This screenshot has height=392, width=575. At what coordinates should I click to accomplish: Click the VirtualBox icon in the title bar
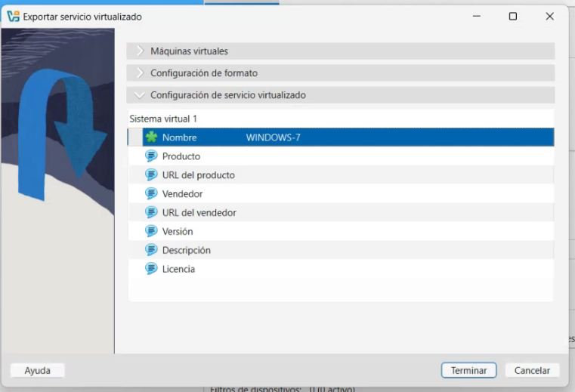point(13,17)
